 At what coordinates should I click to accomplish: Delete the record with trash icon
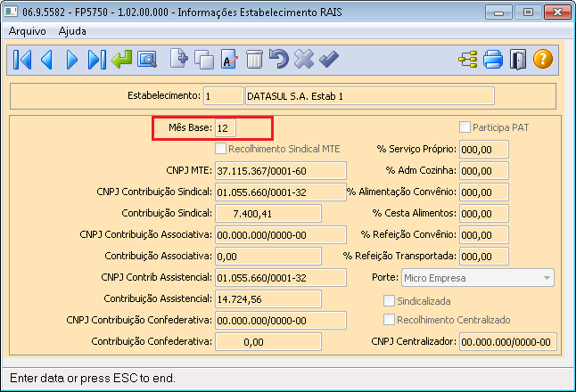click(254, 60)
